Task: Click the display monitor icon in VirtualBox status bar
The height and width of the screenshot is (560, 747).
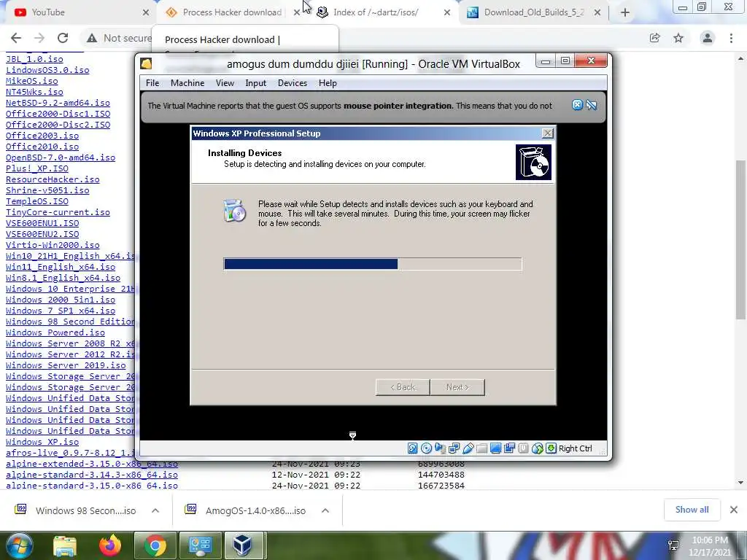Action: point(495,448)
